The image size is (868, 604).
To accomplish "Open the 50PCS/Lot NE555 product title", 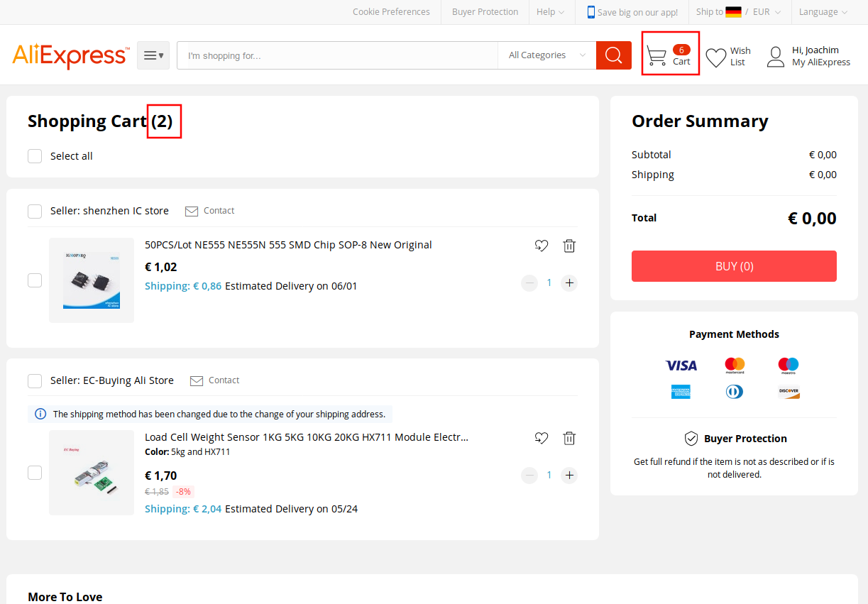I will point(288,245).
